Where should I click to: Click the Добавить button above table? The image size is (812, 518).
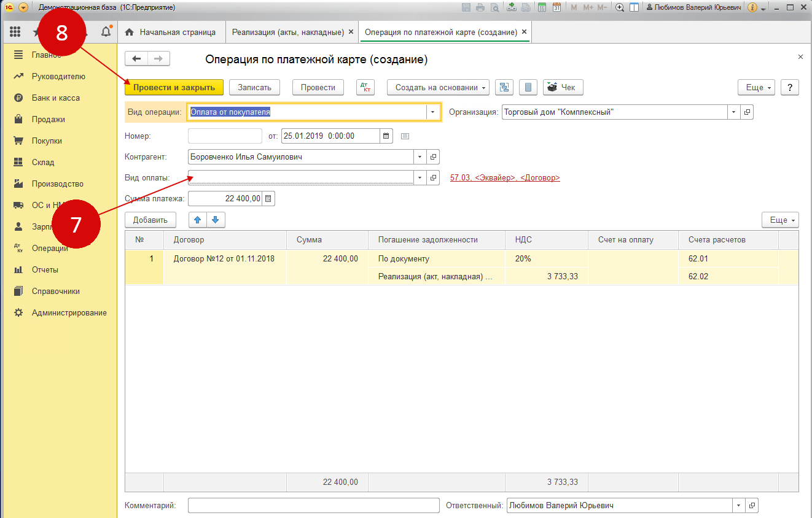pyautogui.click(x=150, y=220)
